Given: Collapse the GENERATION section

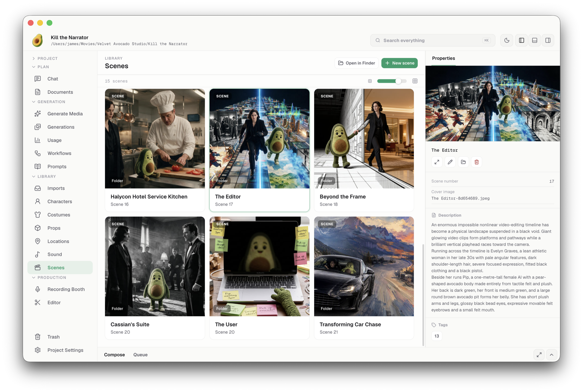Looking at the screenshot, I should pyautogui.click(x=49, y=102).
